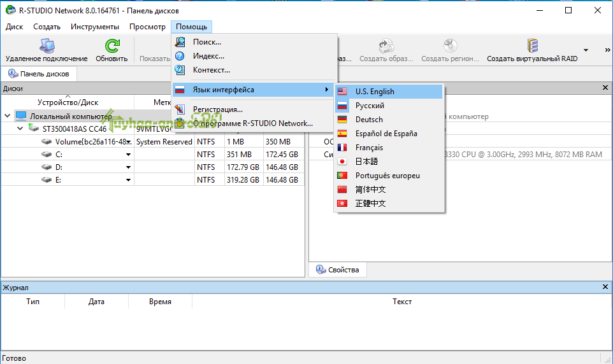Click the R-STUDIO app icon in title bar

pyautogui.click(x=11, y=11)
